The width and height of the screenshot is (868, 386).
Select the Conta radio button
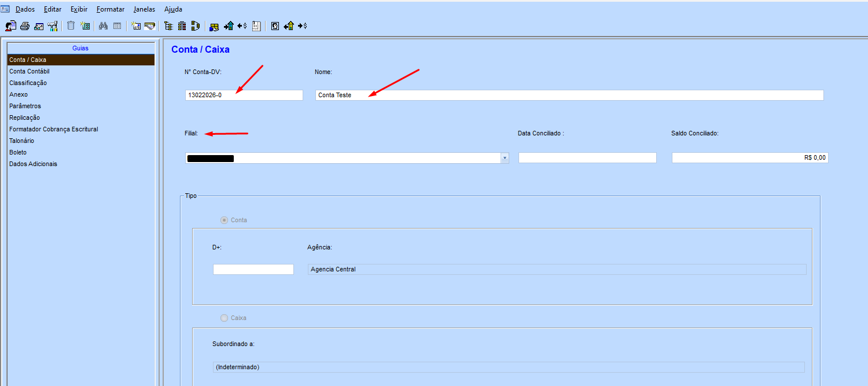(225, 220)
